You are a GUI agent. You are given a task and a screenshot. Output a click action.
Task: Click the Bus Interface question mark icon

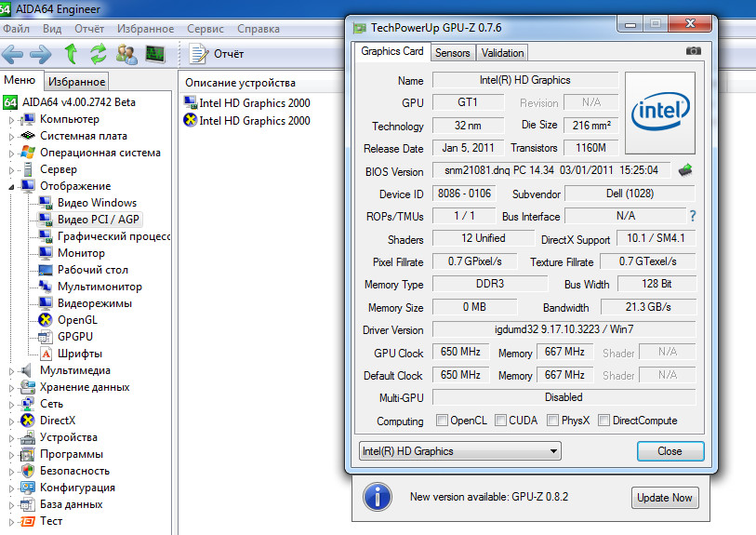[x=691, y=216]
